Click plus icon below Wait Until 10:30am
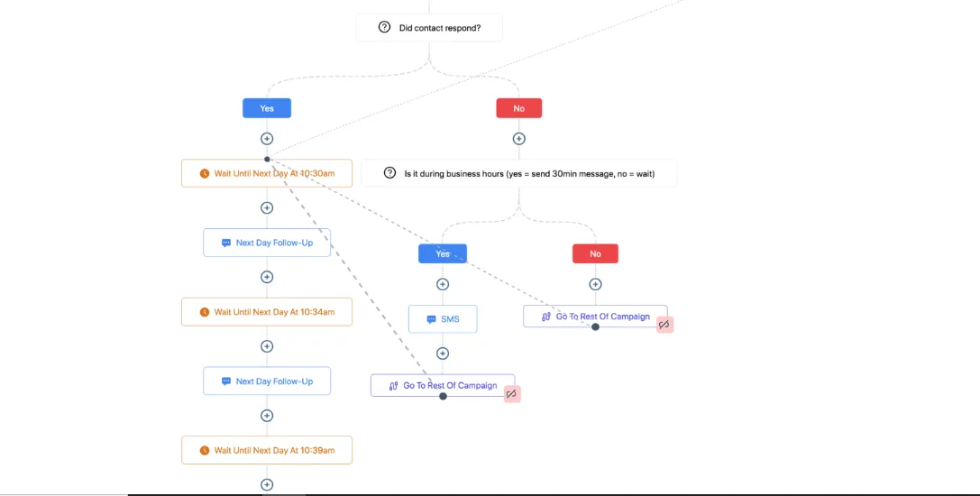Viewport: 980px width, 496px height. (267, 207)
